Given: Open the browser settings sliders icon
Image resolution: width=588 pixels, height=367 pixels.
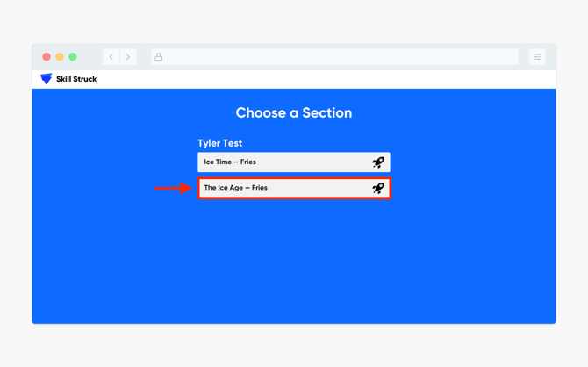Looking at the screenshot, I should pyautogui.click(x=537, y=57).
